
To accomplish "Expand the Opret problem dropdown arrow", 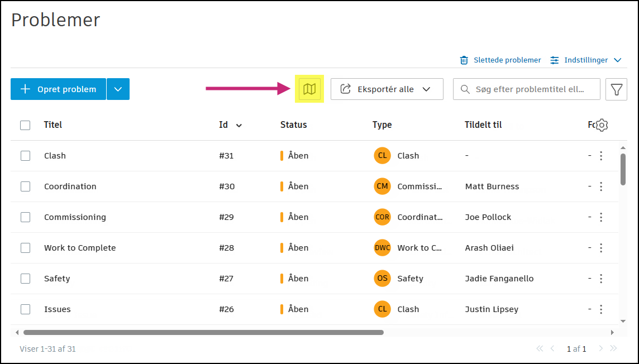I will (x=118, y=89).
